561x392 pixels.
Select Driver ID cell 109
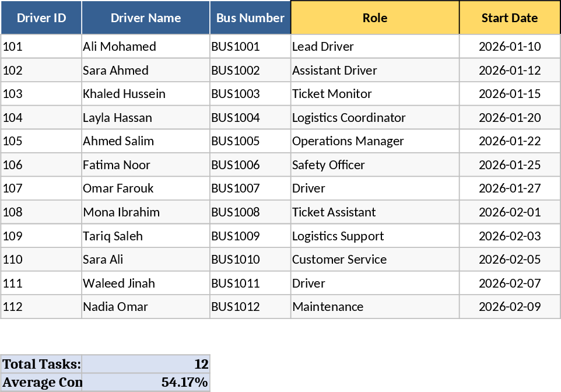tap(41, 236)
